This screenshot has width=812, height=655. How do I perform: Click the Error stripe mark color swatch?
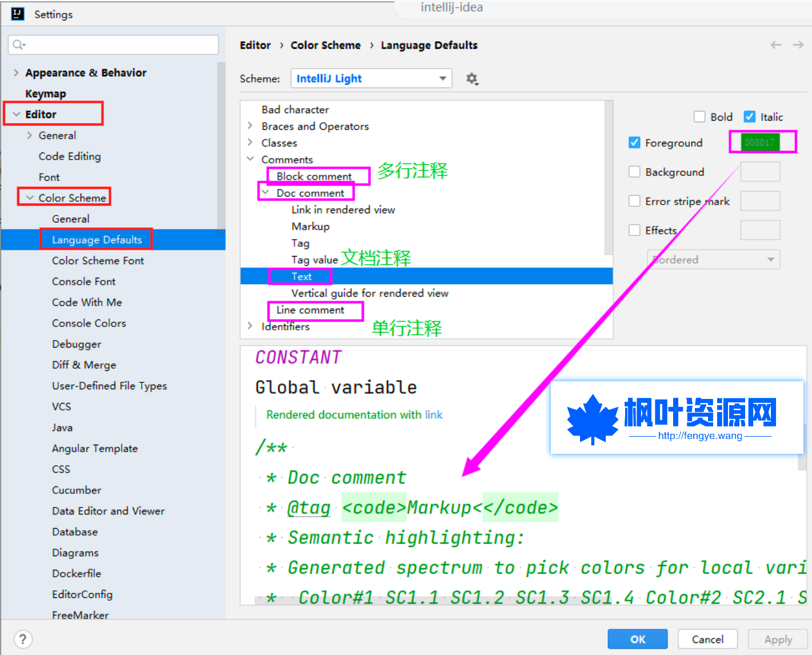(760, 201)
